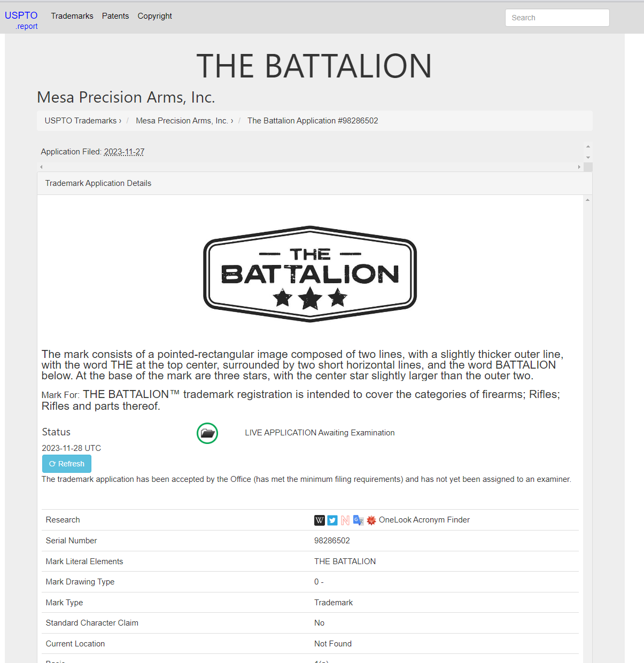Select The Battalion Application #98286502 breadcrumb

point(313,121)
